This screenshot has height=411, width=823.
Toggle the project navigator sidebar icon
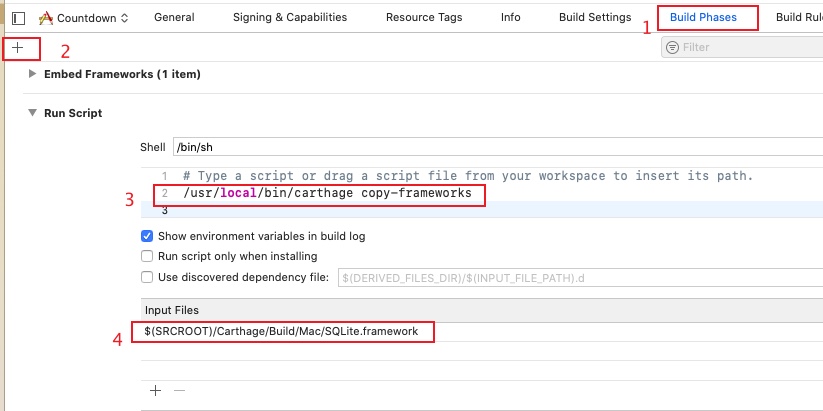[18, 18]
